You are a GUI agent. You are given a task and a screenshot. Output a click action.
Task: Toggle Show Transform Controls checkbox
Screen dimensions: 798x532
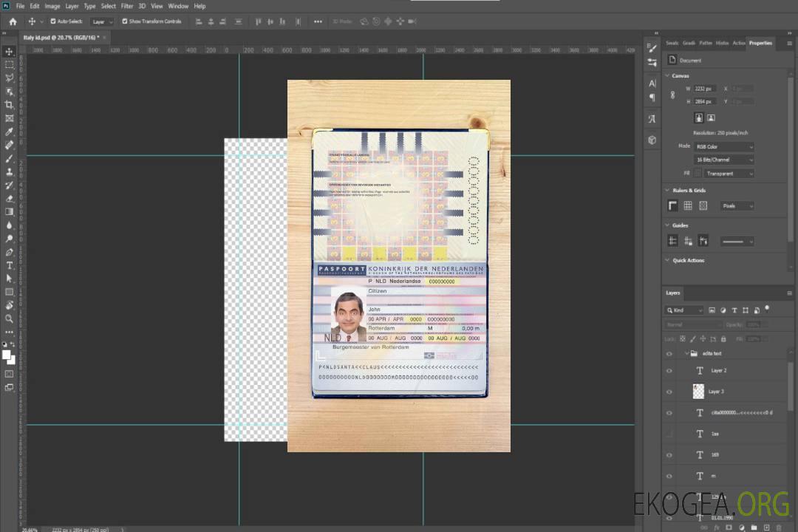[x=125, y=21]
